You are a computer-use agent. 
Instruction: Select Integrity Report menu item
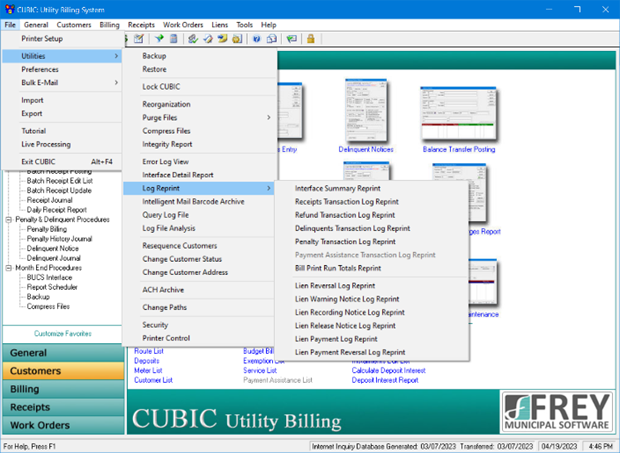click(x=199, y=144)
